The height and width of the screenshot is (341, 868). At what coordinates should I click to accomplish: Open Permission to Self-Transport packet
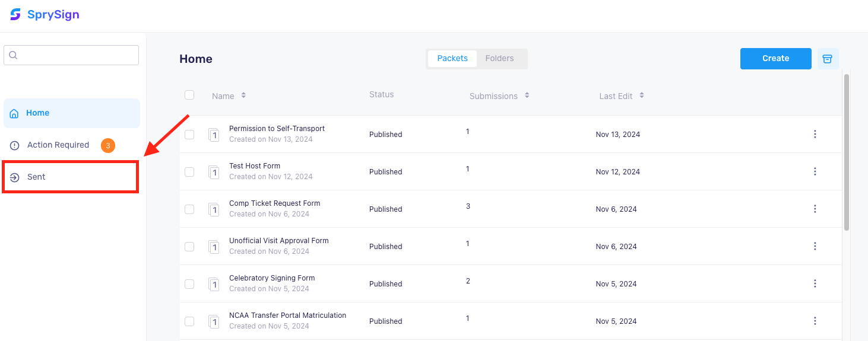(277, 129)
